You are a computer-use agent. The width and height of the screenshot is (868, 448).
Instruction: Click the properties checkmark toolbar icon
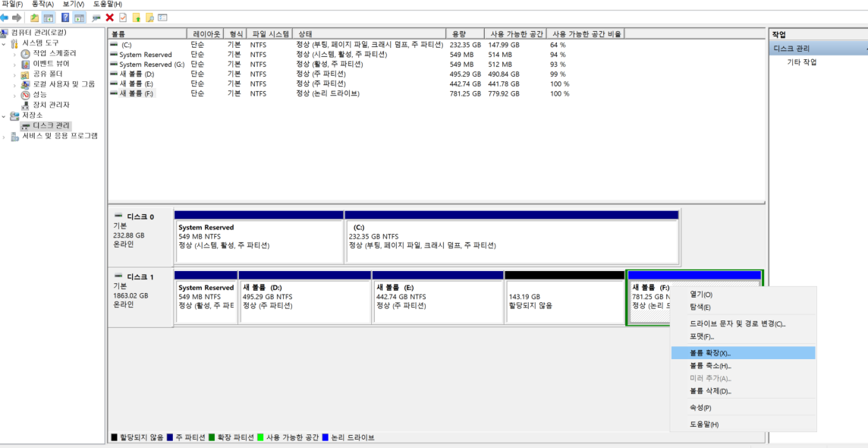122,17
